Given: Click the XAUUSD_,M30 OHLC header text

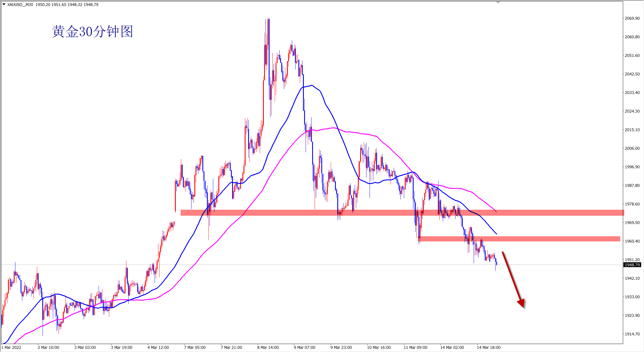Looking at the screenshot, I should pyautogui.click(x=53, y=5).
